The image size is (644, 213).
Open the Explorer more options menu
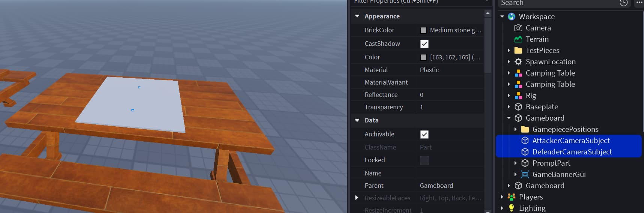(x=639, y=3)
